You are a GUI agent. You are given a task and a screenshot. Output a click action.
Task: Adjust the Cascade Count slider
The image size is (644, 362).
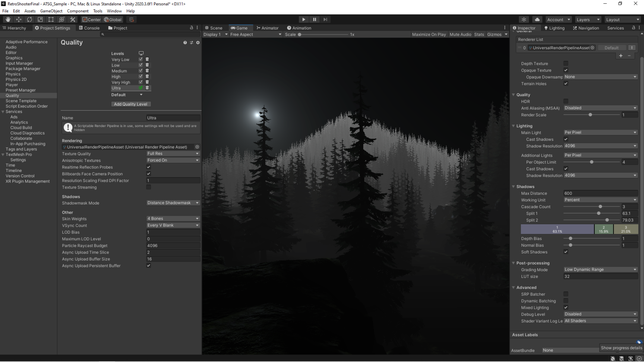click(591, 207)
